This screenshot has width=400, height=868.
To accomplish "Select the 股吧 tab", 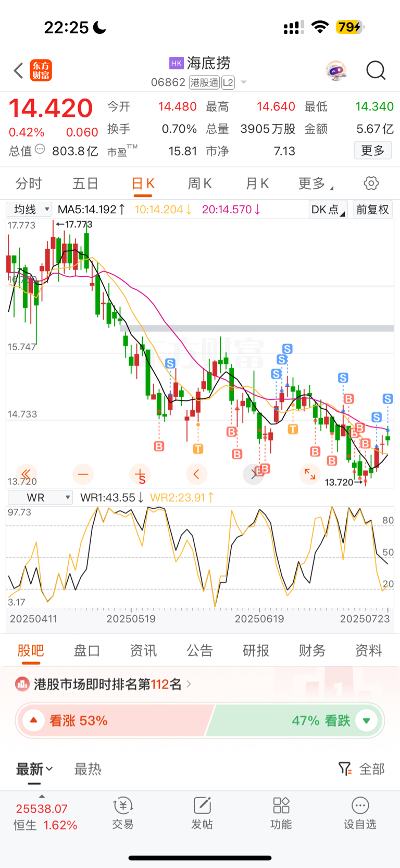I will click(x=31, y=651).
